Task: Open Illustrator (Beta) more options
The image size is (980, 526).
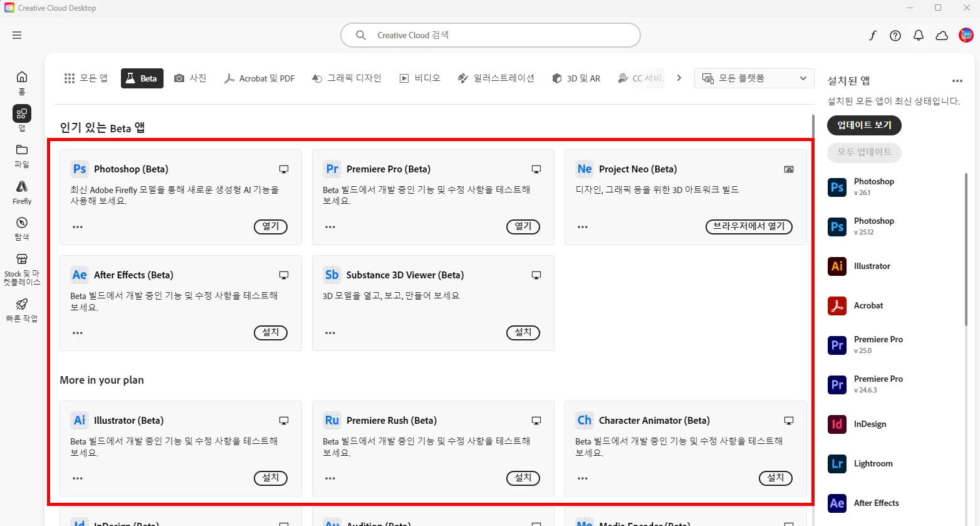Action: point(78,478)
